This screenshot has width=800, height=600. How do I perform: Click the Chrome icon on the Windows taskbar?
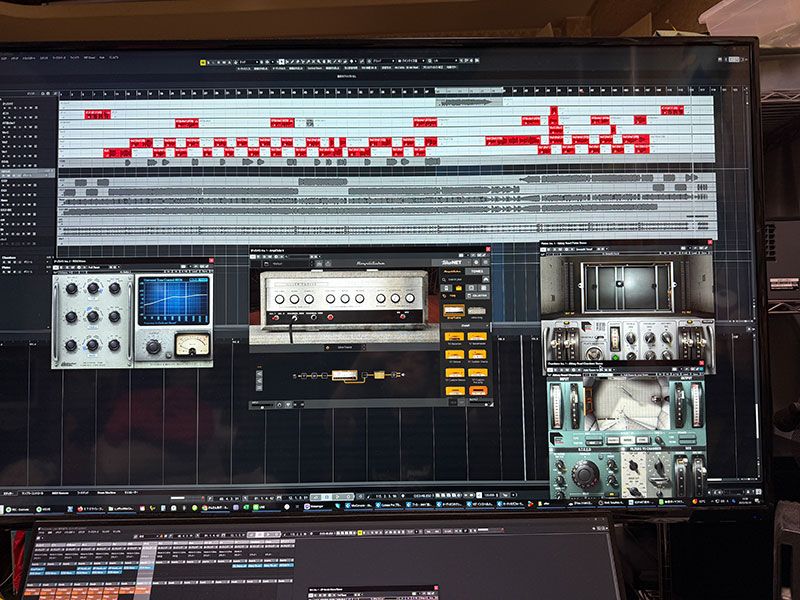pos(205,508)
